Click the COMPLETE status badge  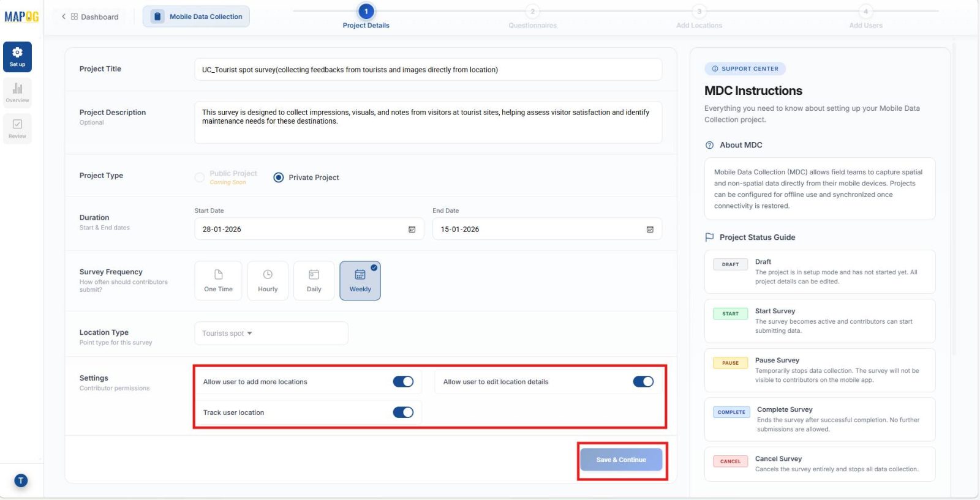tap(731, 412)
